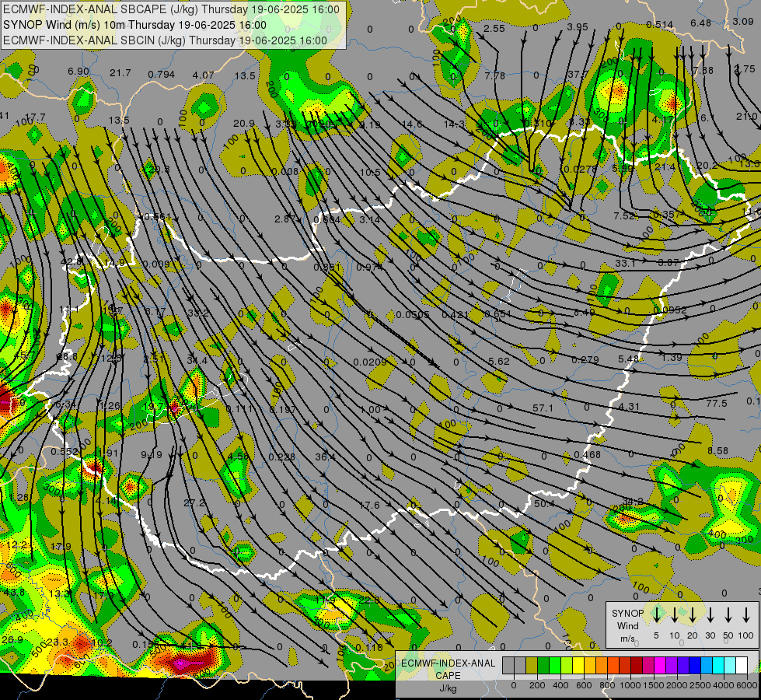The height and width of the screenshot is (700, 761).
Task: Click the map value '0.0209'
Action: [x=370, y=362]
